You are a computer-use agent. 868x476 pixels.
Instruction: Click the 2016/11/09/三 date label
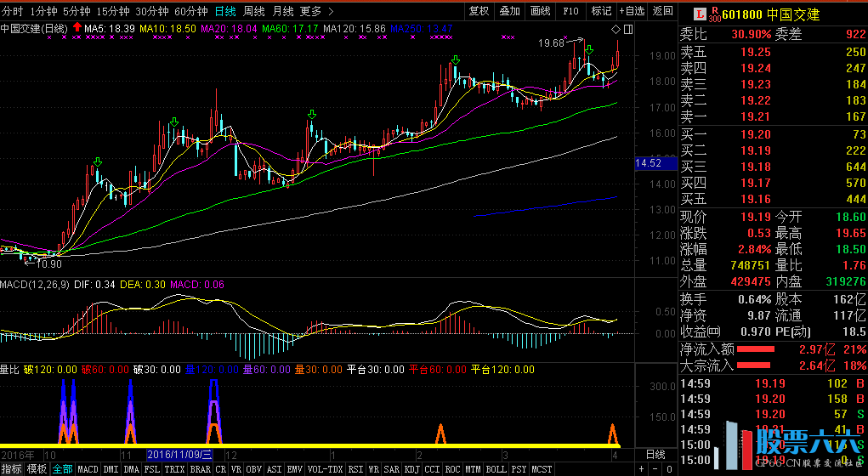180,455
